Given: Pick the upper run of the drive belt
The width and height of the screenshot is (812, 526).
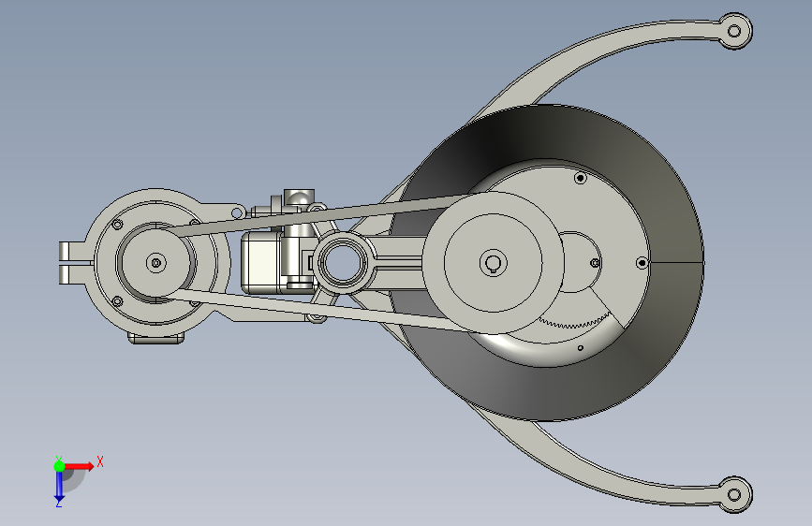Looking at the screenshot, I should (x=321, y=215).
